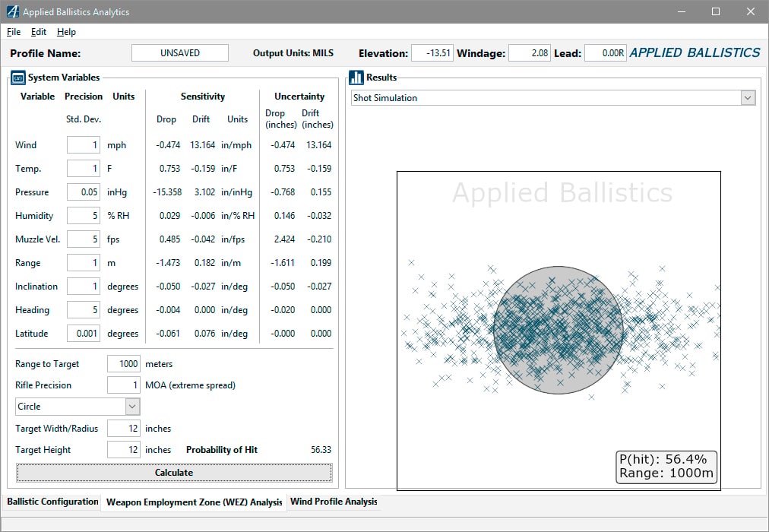Click the Uncertainty column header
This screenshot has height=532, width=769.
point(299,97)
